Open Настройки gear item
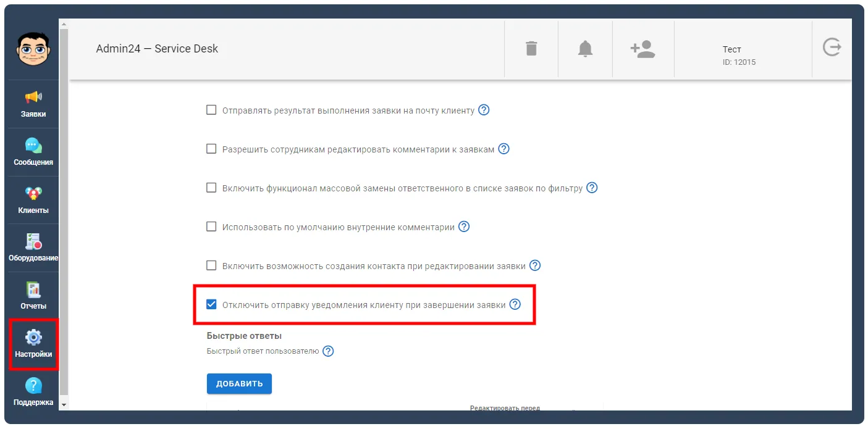This screenshot has width=868, height=429. click(x=33, y=344)
